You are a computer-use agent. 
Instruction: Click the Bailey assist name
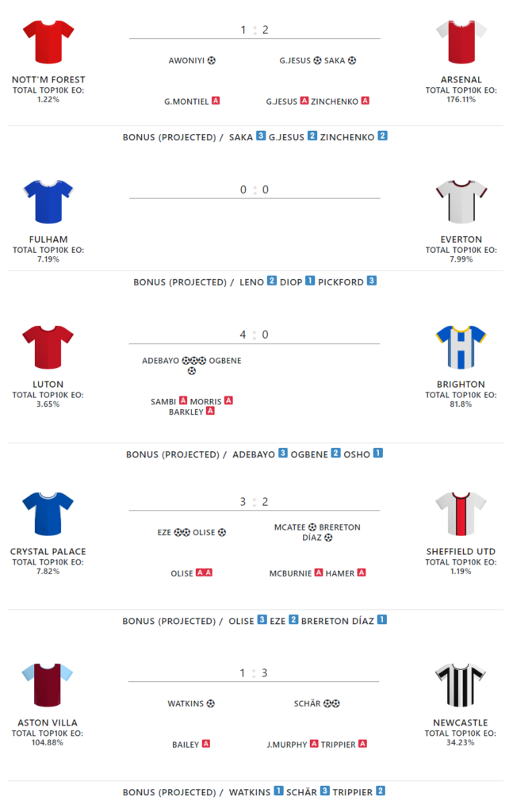(x=186, y=745)
